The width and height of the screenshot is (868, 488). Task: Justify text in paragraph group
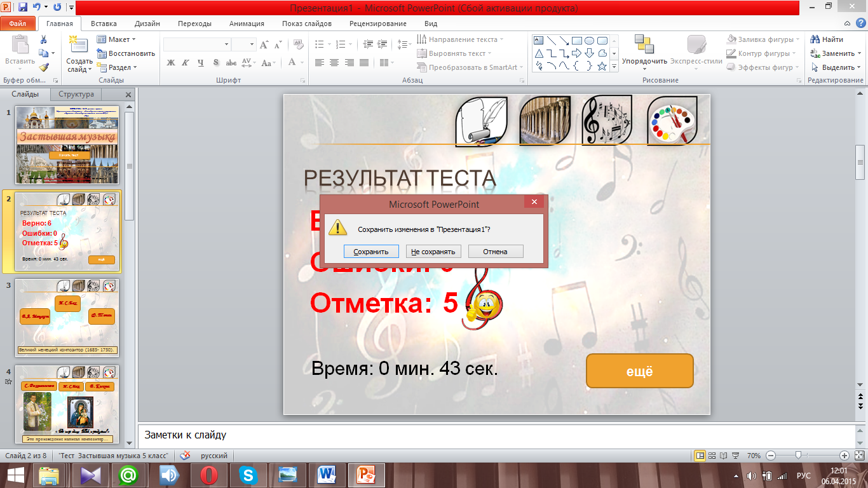tap(364, 62)
